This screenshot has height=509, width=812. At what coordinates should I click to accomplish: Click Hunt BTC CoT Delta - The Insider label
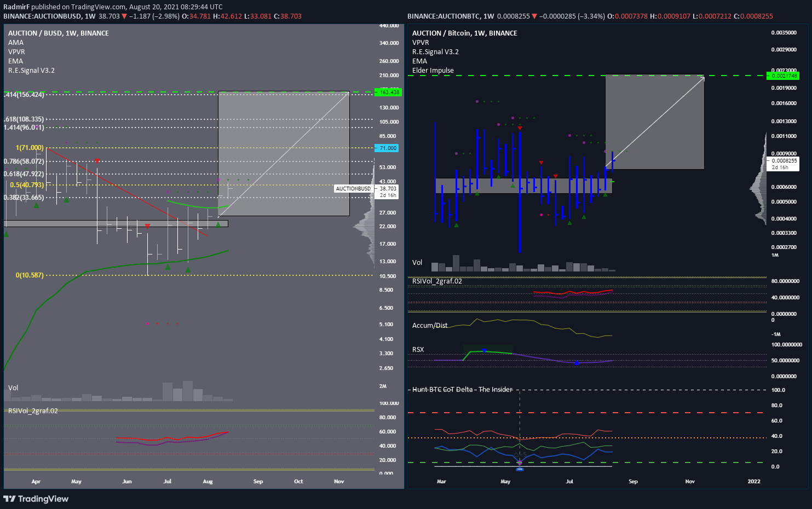[x=463, y=390]
